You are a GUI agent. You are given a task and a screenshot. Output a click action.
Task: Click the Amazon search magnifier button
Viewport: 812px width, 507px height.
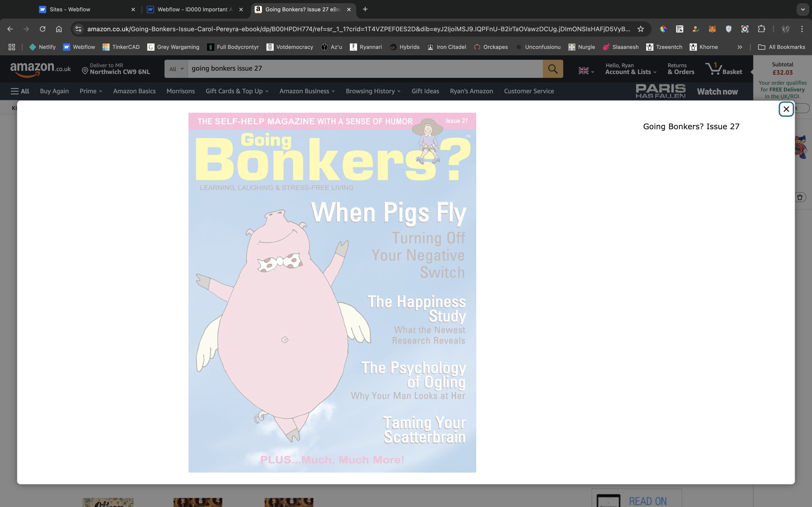click(553, 69)
